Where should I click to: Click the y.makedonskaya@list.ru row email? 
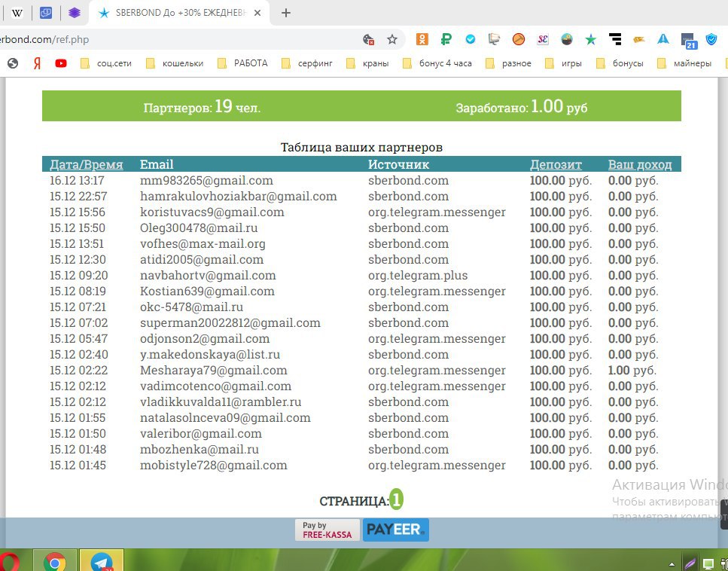click(x=210, y=354)
